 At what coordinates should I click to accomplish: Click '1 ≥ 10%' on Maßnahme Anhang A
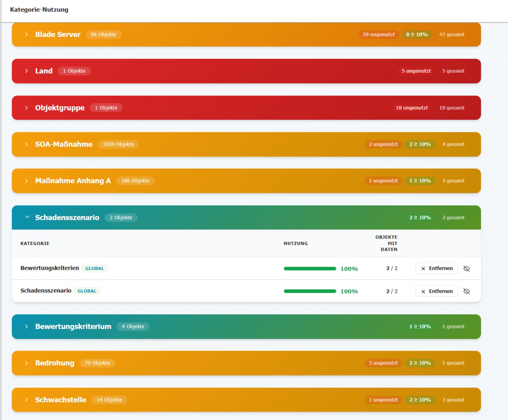420,181
